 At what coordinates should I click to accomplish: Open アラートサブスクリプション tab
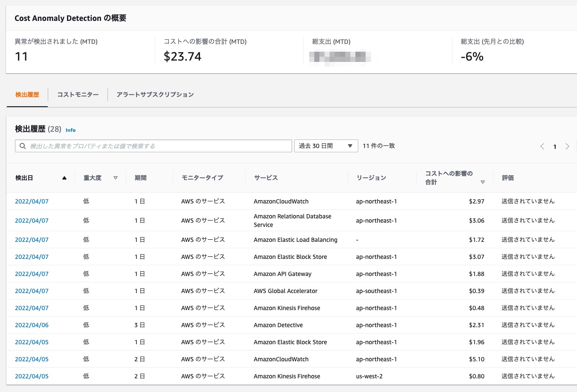(x=155, y=95)
